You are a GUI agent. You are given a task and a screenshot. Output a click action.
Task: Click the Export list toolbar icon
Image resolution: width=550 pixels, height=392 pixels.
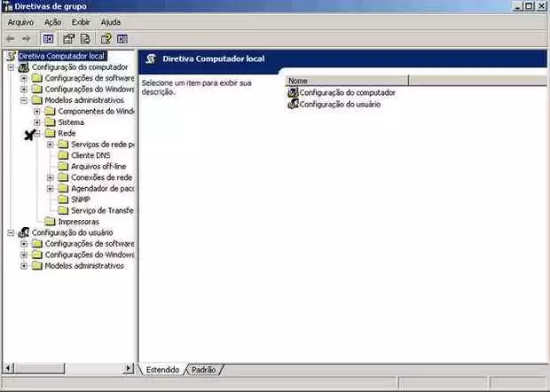pos(85,39)
